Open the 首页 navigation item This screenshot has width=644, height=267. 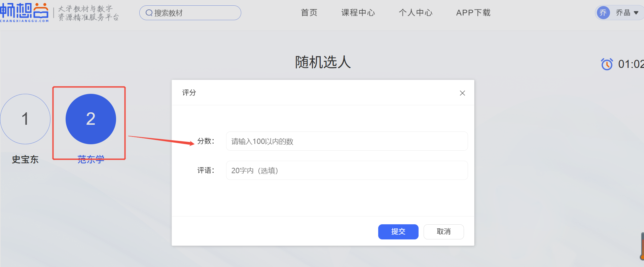tap(309, 13)
